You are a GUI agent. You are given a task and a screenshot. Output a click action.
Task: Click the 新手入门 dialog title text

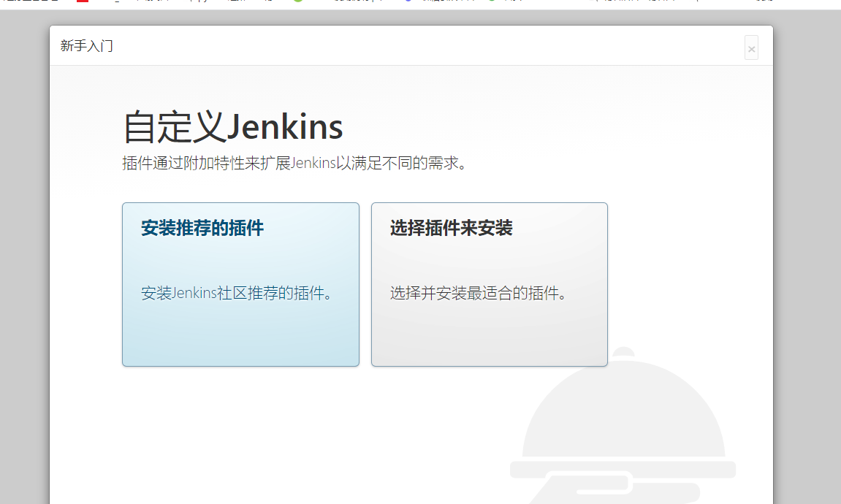pyautogui.click(x=86, y=46)
